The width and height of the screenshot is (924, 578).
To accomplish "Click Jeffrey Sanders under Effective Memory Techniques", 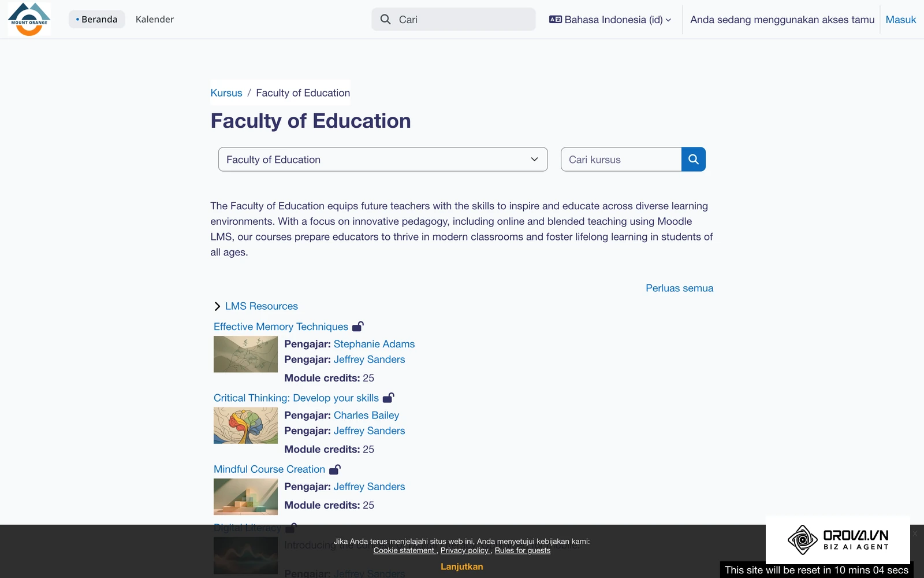I will pos(369,360).
